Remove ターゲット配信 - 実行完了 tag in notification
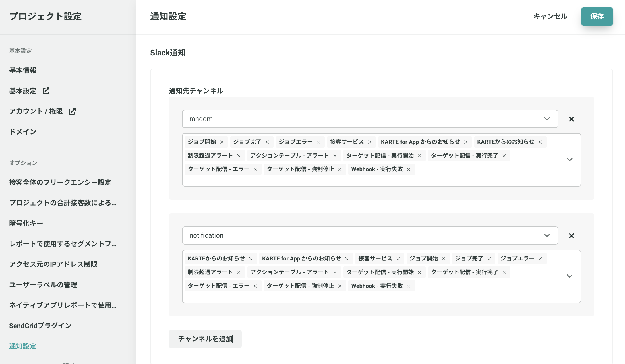Image resolution: width=625 pixels, height=364 pixels. (x=504, y=272)
